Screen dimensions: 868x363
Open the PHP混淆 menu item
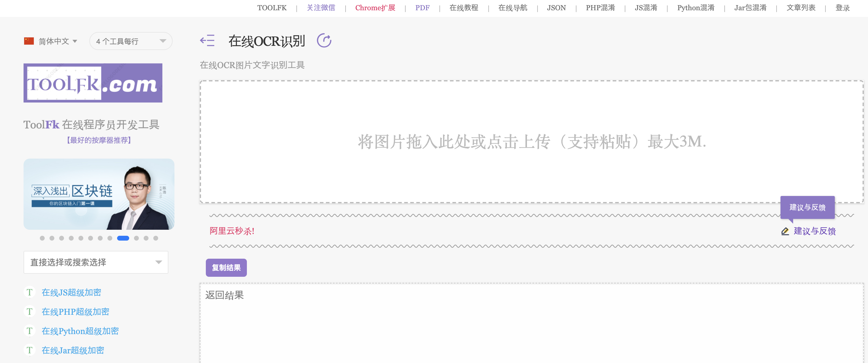pos(600,8)
